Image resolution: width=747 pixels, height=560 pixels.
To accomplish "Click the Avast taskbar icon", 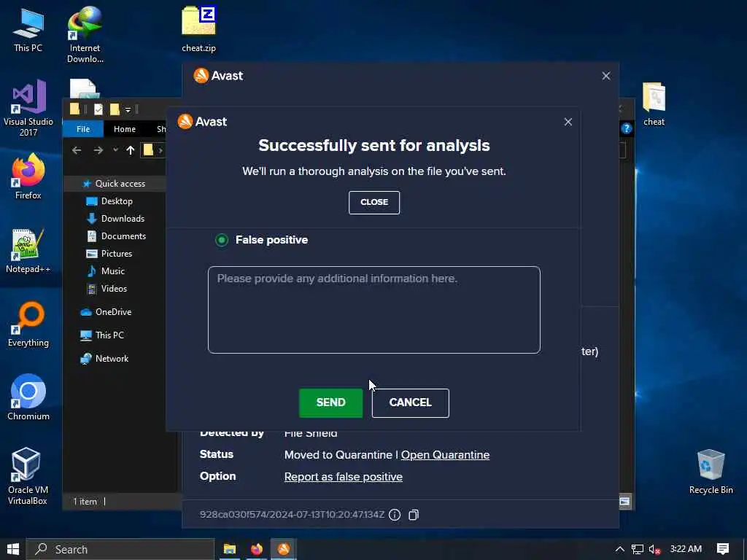I will coord(284,549).
